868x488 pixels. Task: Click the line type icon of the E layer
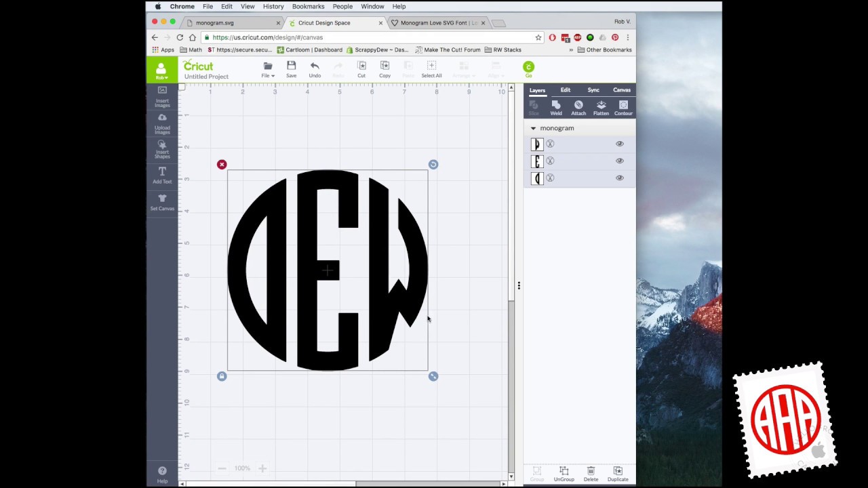[x=550, y=161]
